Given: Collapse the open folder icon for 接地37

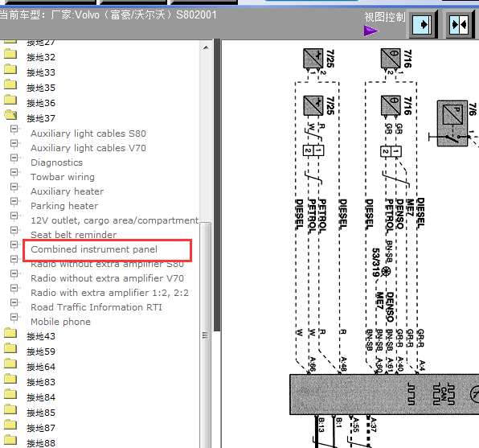Looking at the screenshot, I should 10,115.
